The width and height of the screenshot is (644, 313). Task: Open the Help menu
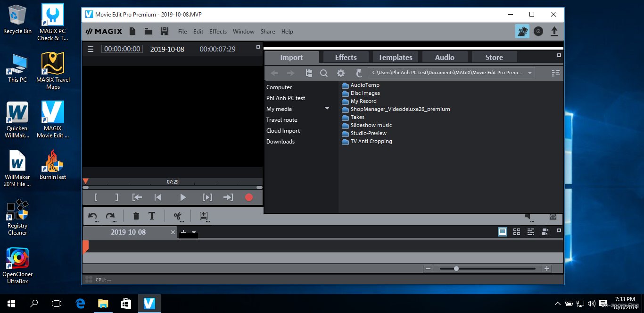[x=287, y=32]
